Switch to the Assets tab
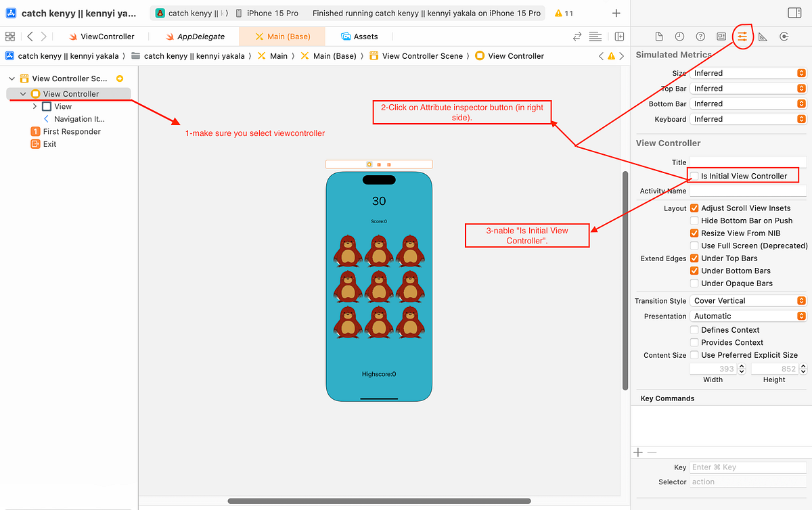Viewport: 812px width, 510px height. coord(361,37)
